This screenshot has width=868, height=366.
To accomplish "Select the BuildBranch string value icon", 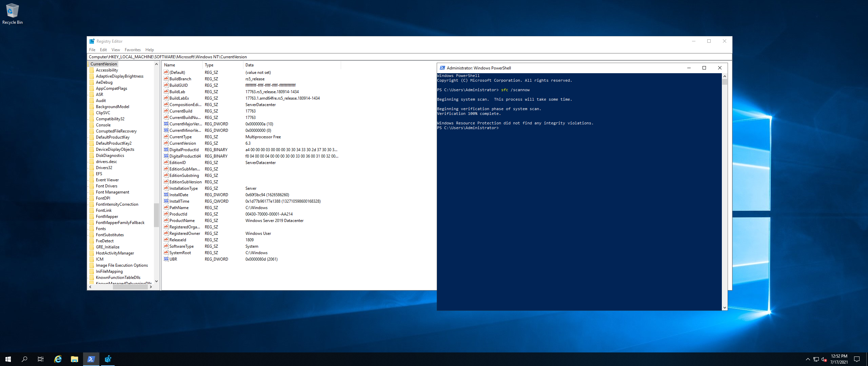I will [x=166, y=79].
